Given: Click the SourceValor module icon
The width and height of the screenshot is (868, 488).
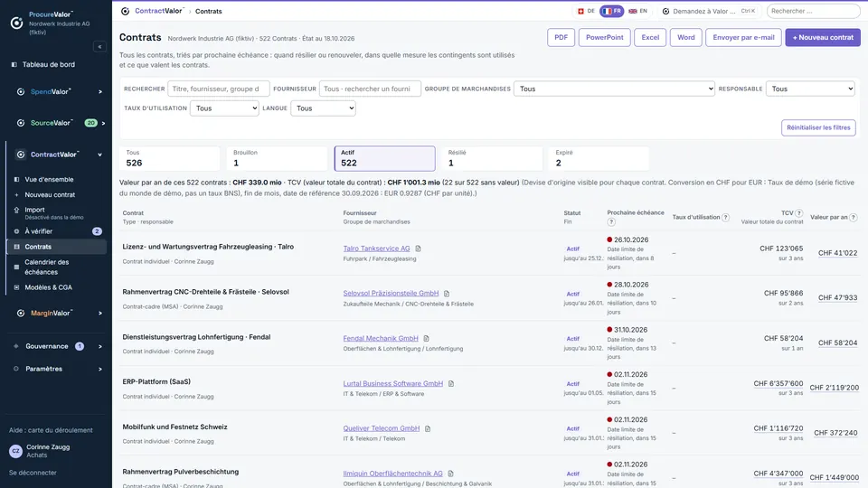Looking at the screenshot, I should click(21, 123).
